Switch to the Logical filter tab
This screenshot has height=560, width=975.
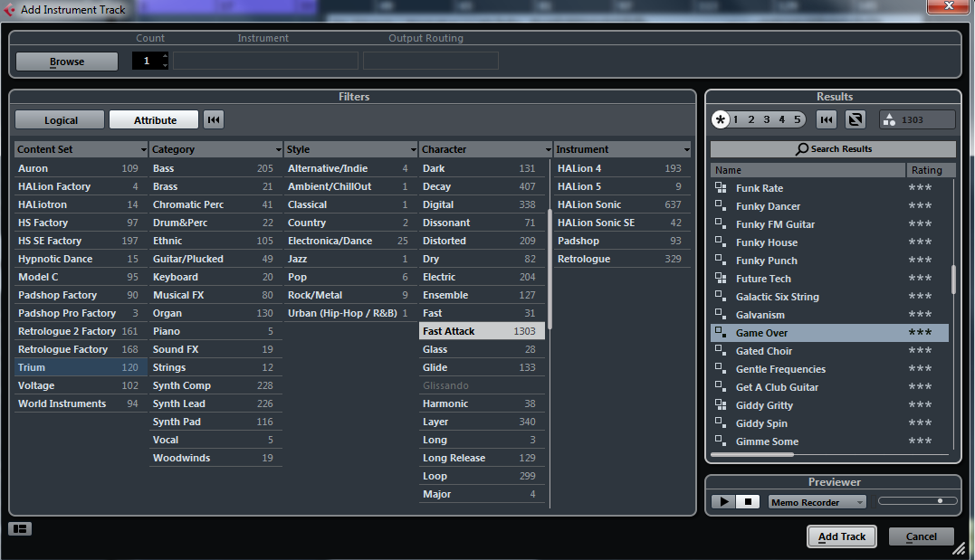point(61,120)
